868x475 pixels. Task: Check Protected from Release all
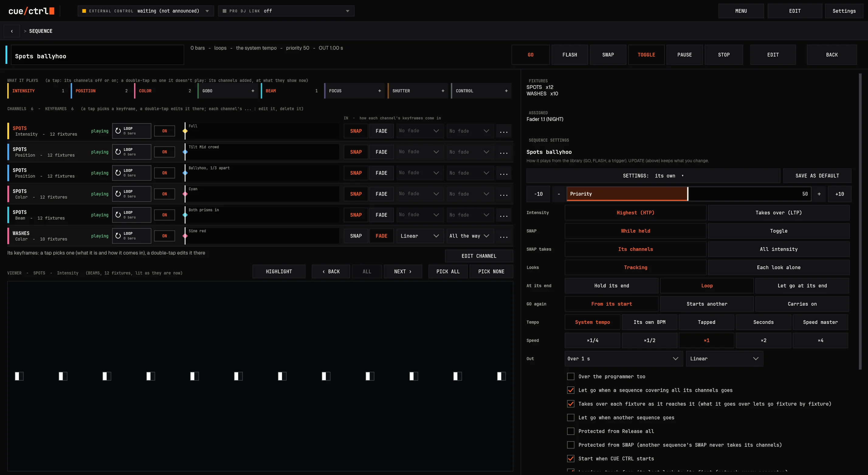(570, 431)
